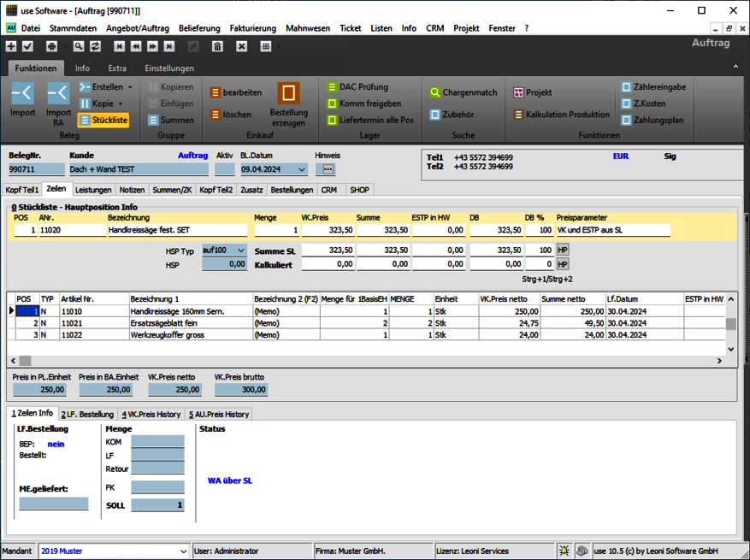The height and width of the screenshot is (560, 750).
Task: Toggle the HP button in Summe SL row
Action: click(x=562, y=250)
